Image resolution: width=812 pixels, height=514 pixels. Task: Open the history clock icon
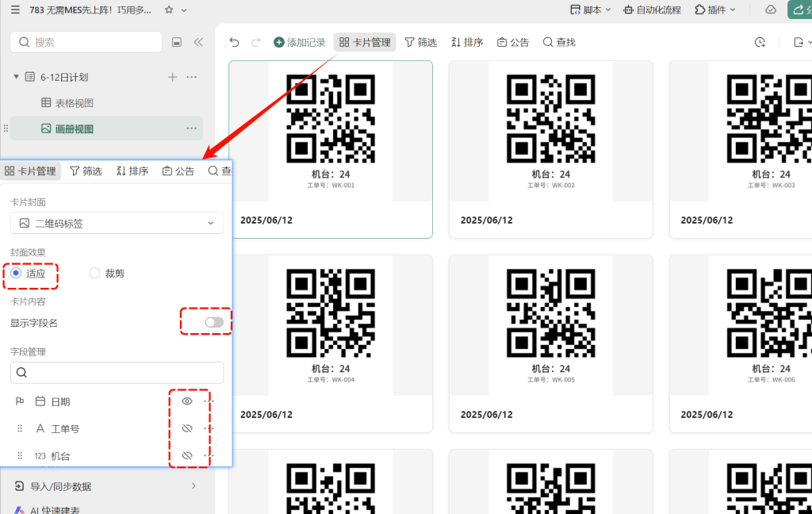click(760, 43)
